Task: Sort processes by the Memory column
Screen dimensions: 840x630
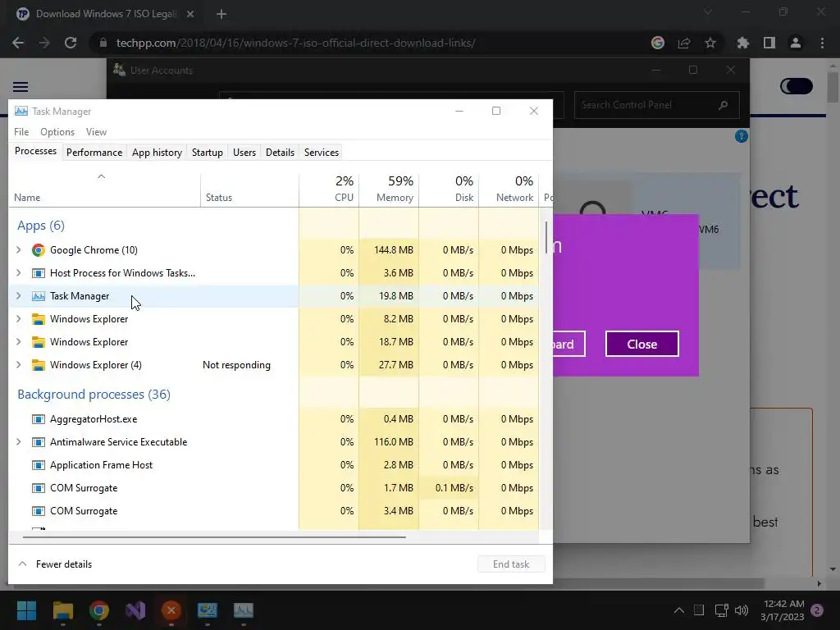Action: pos(389,189)
